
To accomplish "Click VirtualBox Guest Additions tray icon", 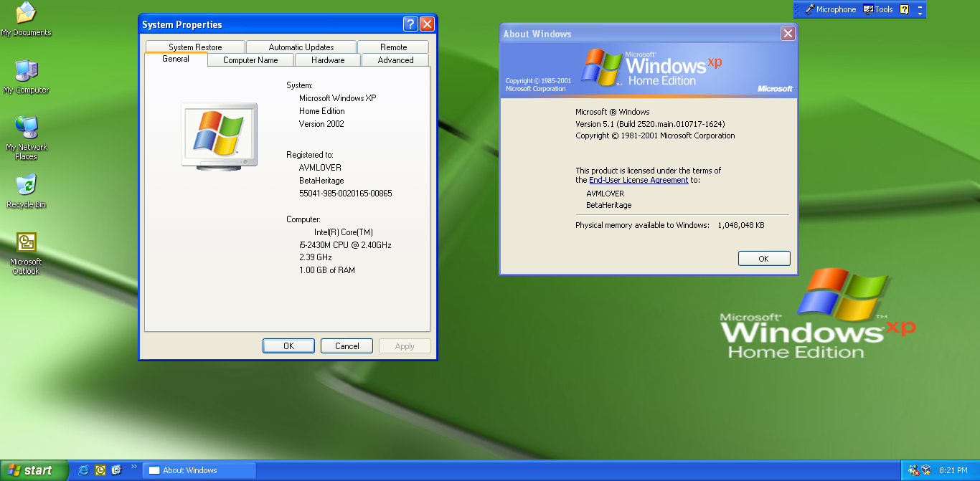I will pos(926,470).
